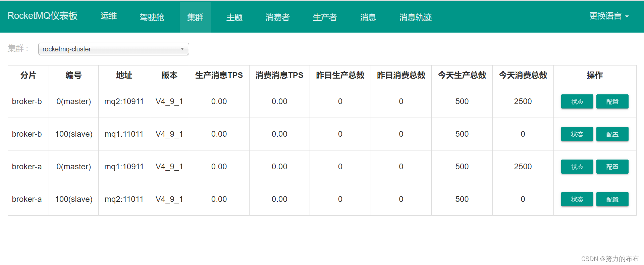Click 0(master) in the mq2:10911 row
The width and height of the screenshot is (644, 265).
point(74,101)
